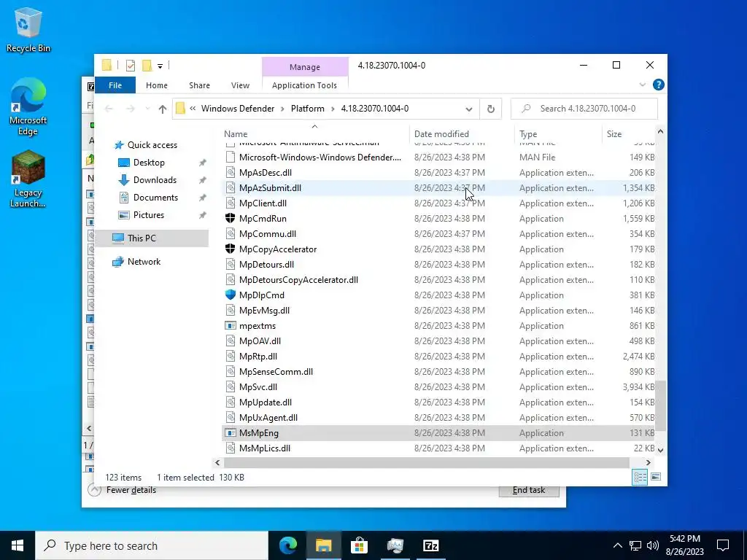747x560 pixels.
Task: Click the Manage contextual tab
Action: pos(305,67)
